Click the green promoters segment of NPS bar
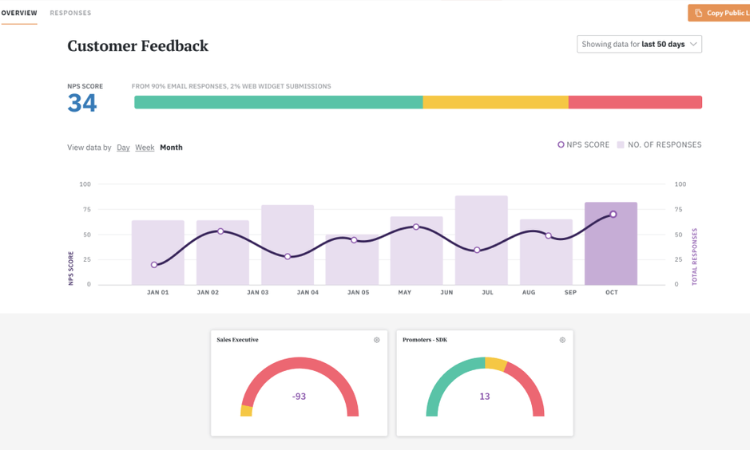This screenshot has width=750, height=450. click(x=278, y=102)
